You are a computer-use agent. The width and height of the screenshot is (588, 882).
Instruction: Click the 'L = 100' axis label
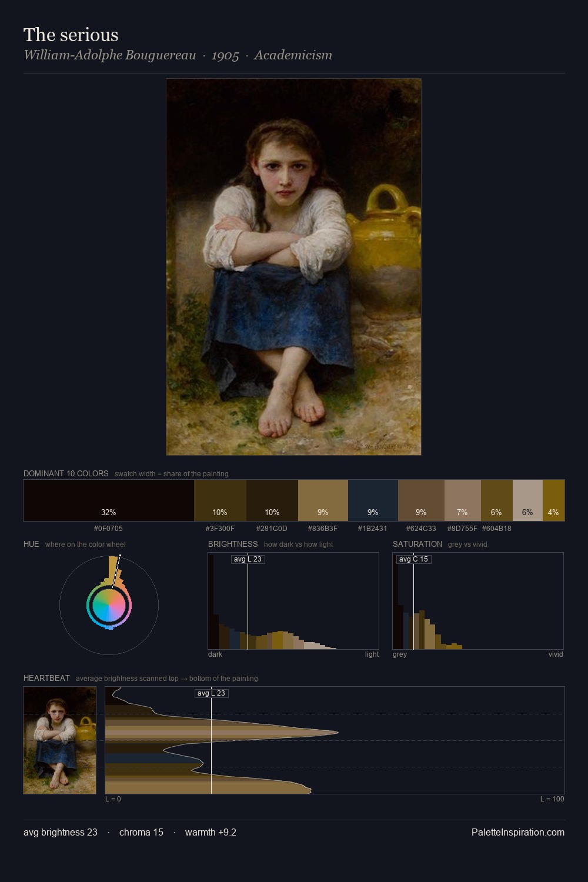[552, 799]
